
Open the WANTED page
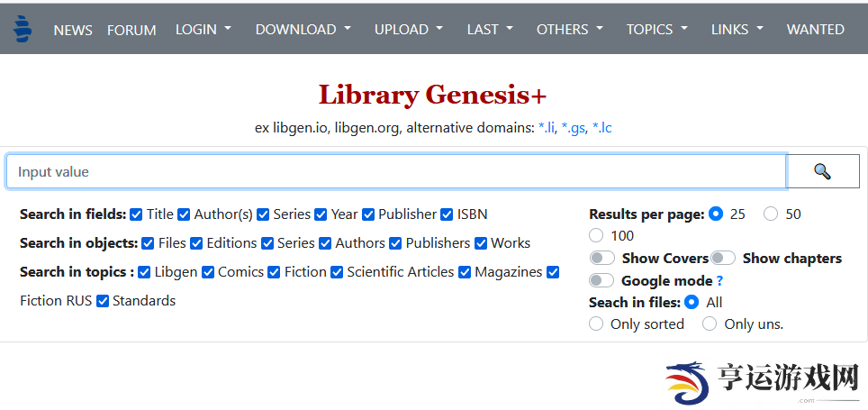(x=816, y=30)
